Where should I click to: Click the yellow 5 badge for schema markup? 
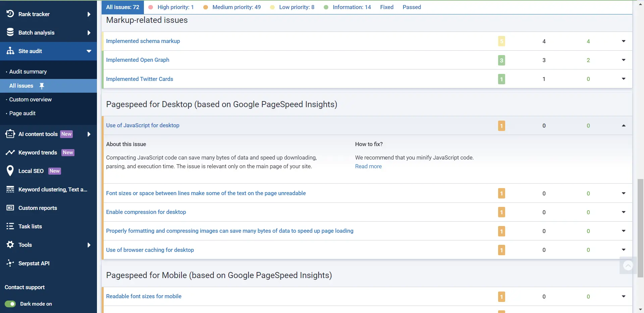(501, 41)
